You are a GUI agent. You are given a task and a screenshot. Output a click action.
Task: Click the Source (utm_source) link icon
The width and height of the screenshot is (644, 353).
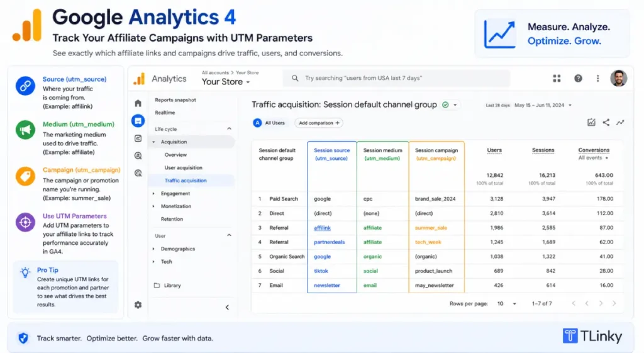tap(25, 86)
